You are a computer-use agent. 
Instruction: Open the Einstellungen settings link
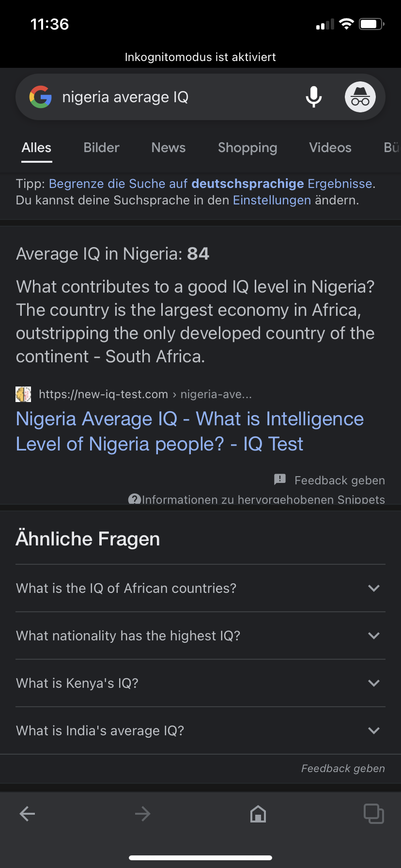272,200
